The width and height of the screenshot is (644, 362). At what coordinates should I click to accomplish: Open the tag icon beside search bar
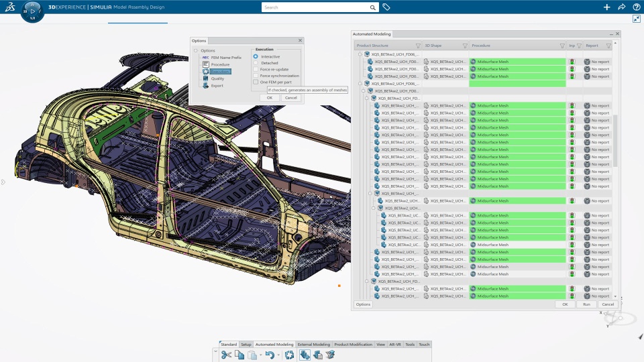point(386,7)
